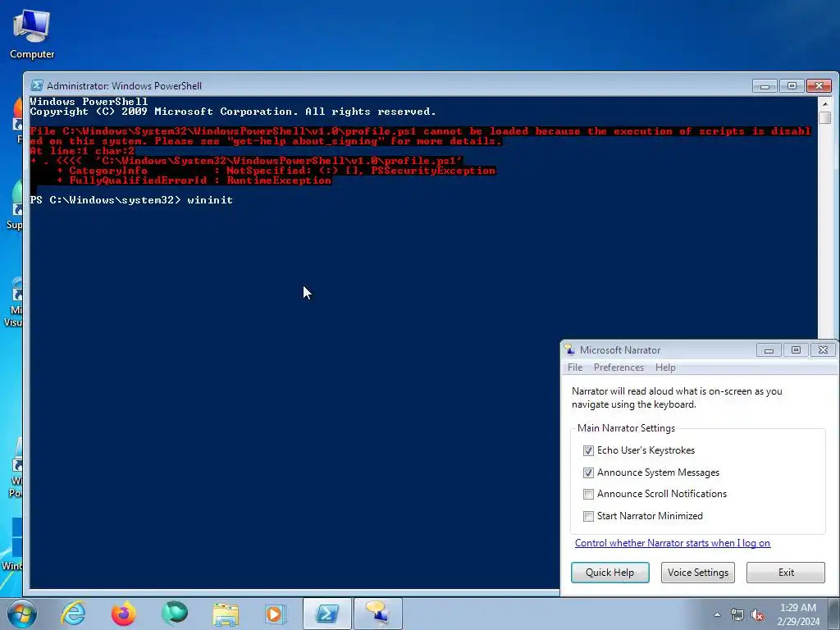Click Narrator icon in its title bar
840x630 pixels.
(x=569, y=349)
